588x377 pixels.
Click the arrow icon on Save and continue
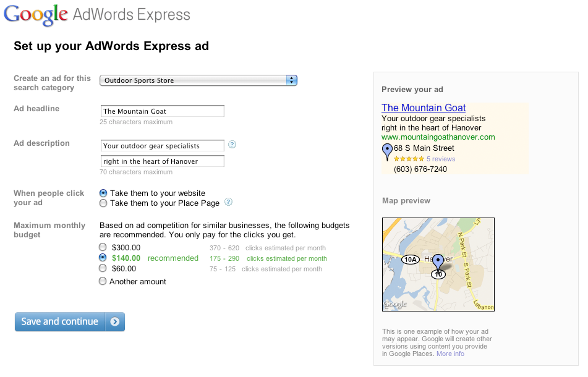(115, 321)
